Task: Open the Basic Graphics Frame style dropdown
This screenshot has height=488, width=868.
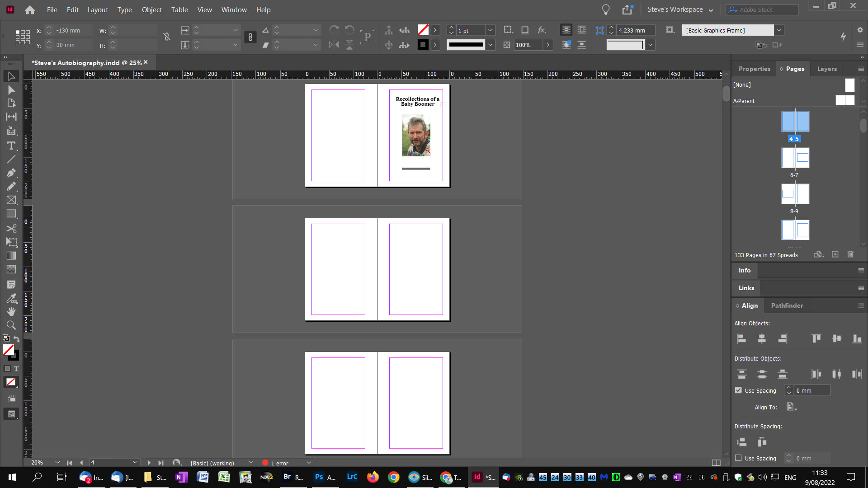Action: click(779, 30)
